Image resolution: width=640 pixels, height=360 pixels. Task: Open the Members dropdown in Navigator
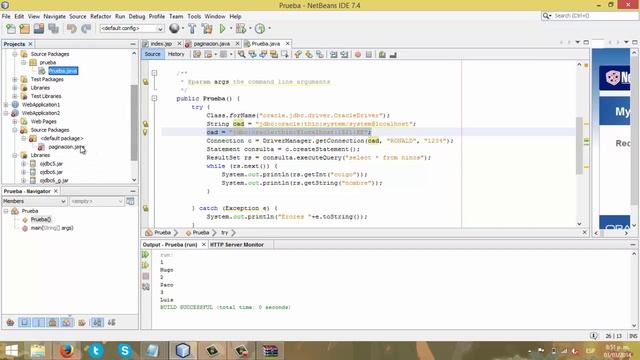pos(34,201)
